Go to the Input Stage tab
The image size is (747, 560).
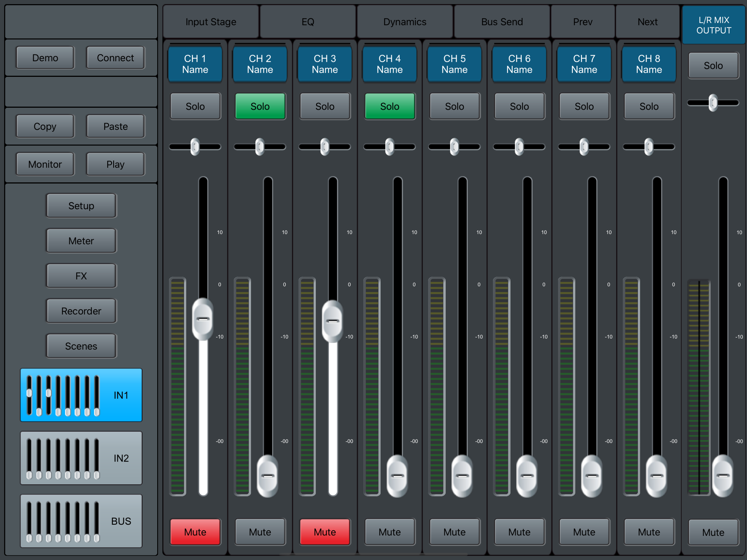pyautogui.click(x=211, y=22)
